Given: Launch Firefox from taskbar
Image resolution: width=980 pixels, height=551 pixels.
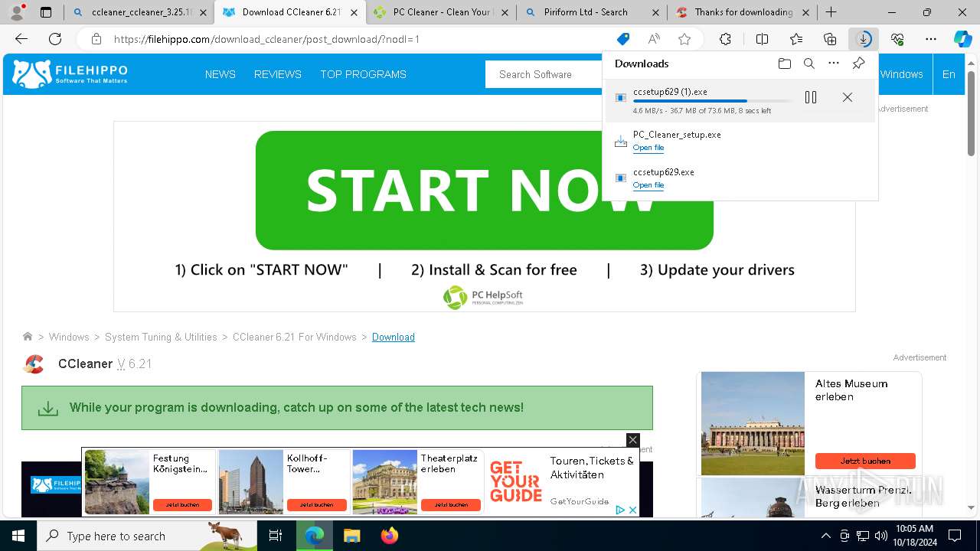Looking at the screenshot, I should click(390, 536).
